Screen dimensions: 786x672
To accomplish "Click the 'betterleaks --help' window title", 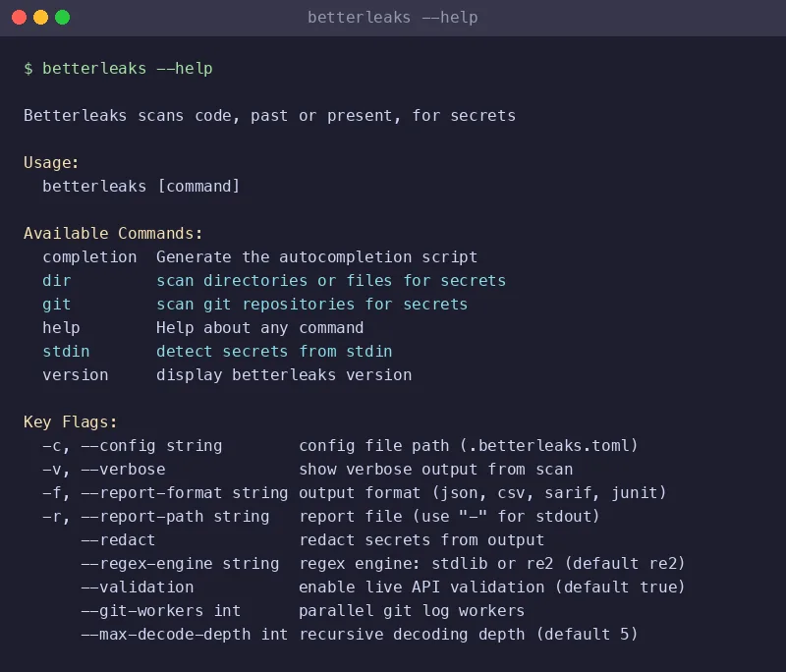I will click(x=392, y=17).
